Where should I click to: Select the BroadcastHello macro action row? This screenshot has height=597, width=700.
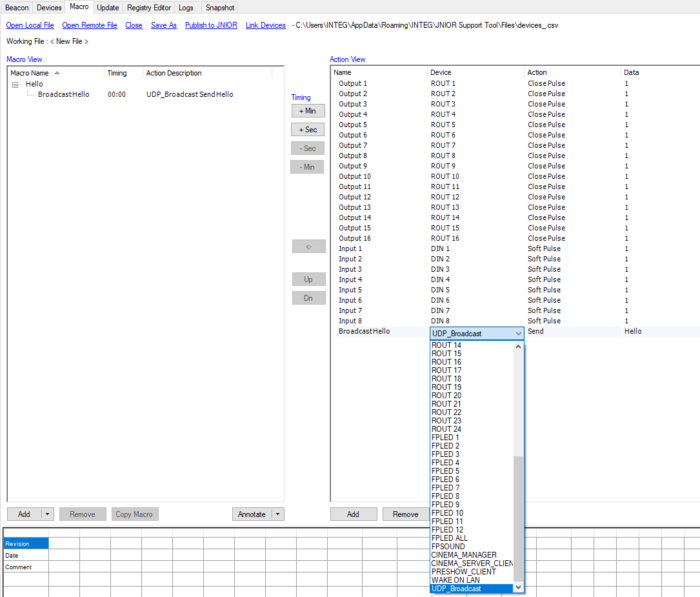click(145, 94)
